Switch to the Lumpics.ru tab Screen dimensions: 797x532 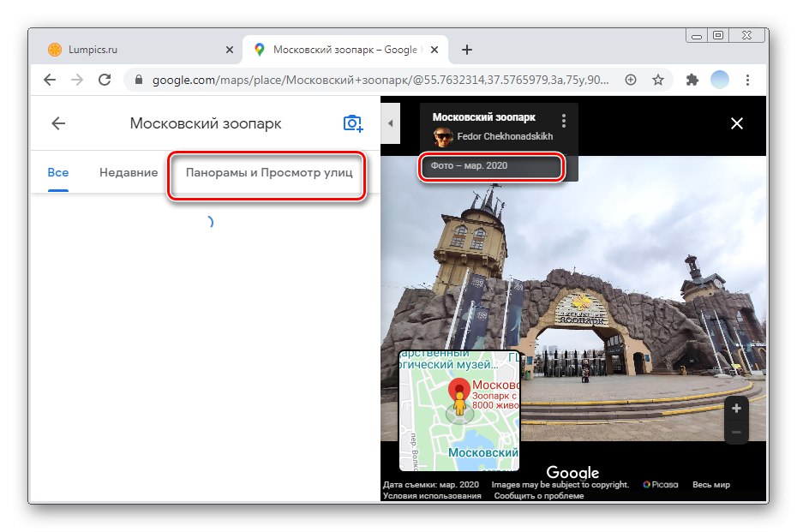coord(137,50)
